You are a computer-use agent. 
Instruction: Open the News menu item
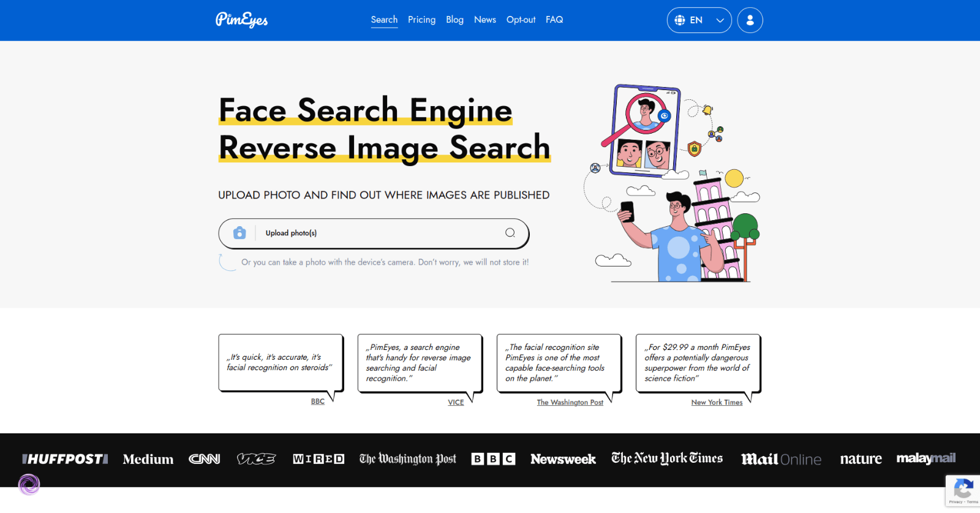[484, 20]
